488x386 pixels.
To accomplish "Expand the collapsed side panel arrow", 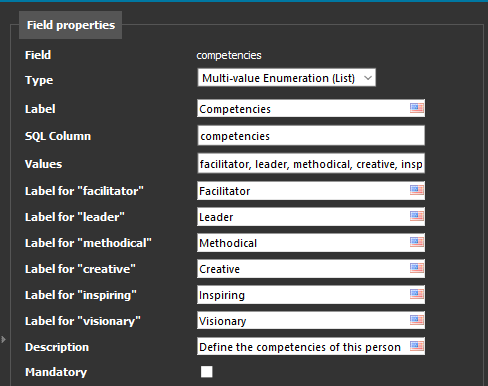I will point(3,340).
